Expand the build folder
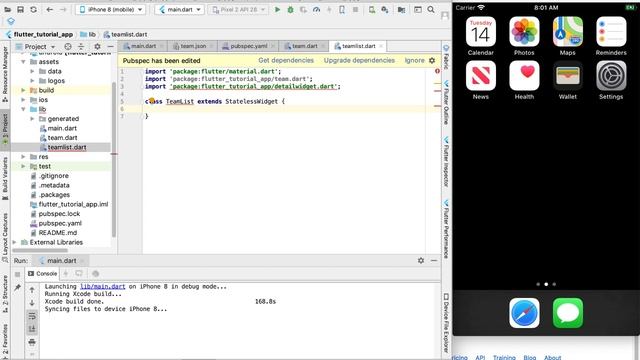Image resolution: width=640 pixels, height=360 pixels. click(23, 90)
